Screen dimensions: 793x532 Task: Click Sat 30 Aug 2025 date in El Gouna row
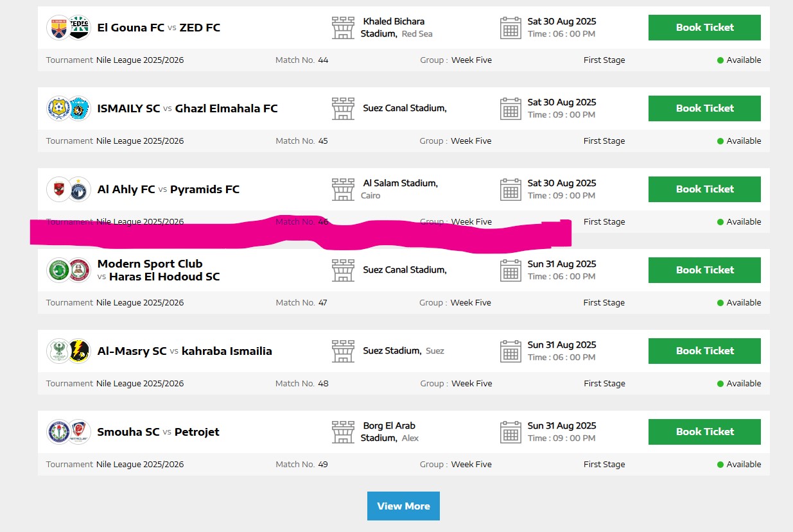pos(562,21)
